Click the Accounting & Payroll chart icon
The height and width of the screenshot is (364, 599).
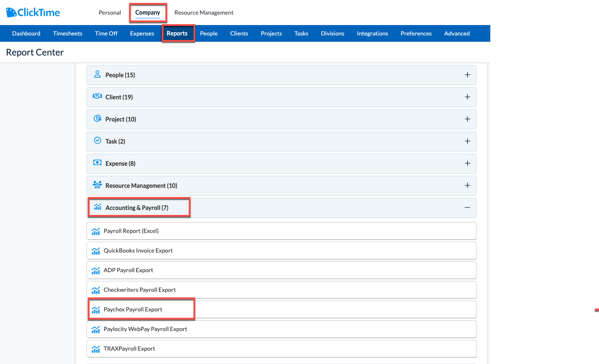(x=97, y=207)
